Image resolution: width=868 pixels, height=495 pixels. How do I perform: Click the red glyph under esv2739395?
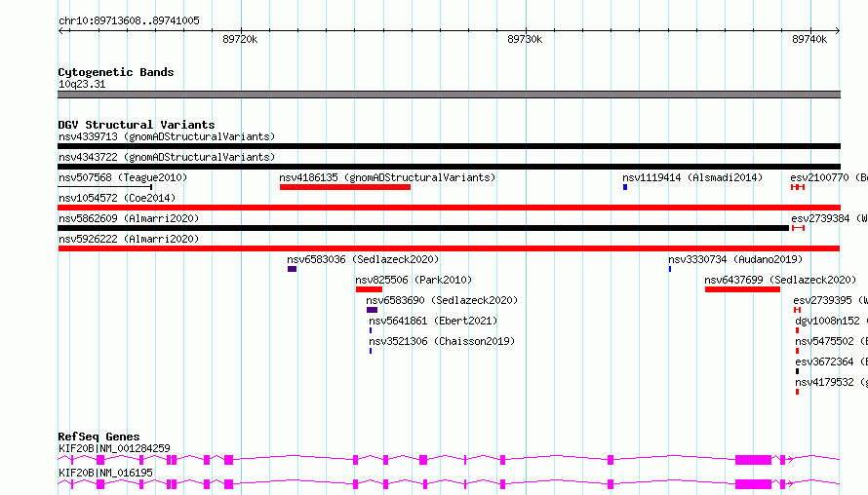pos(797,310)
